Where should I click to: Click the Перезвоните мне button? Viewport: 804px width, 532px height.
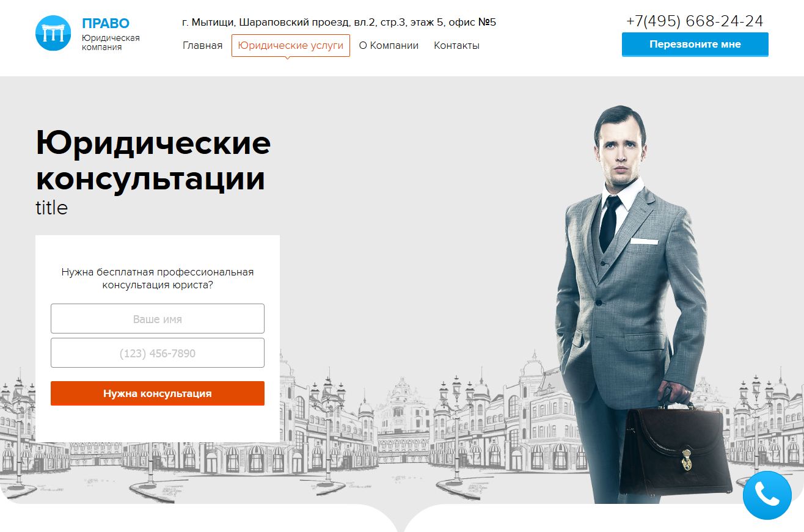point(695,45)
